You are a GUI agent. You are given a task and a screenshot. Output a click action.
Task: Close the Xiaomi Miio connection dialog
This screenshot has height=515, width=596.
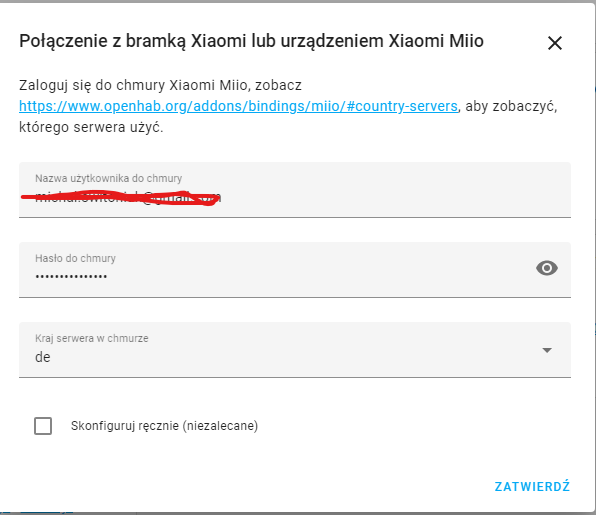[x=555, y=43]
